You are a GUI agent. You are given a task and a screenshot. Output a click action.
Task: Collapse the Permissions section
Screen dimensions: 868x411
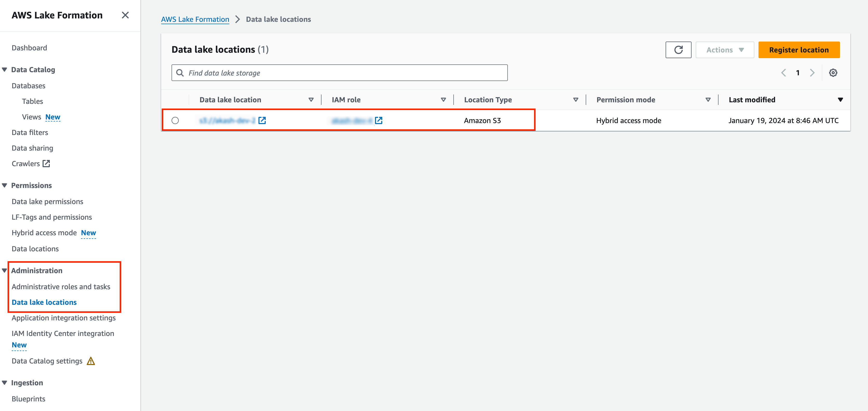pyautogui.click(x=4, y=185)
